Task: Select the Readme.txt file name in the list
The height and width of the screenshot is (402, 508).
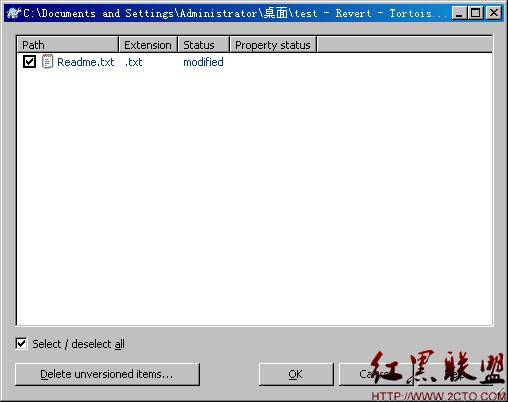Action: (86, 62)
